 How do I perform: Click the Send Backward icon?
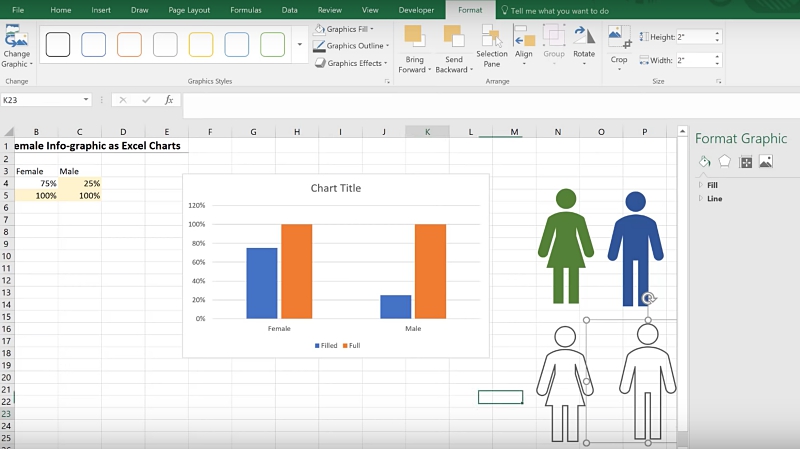pyautogui.click(x=454, y=36)
